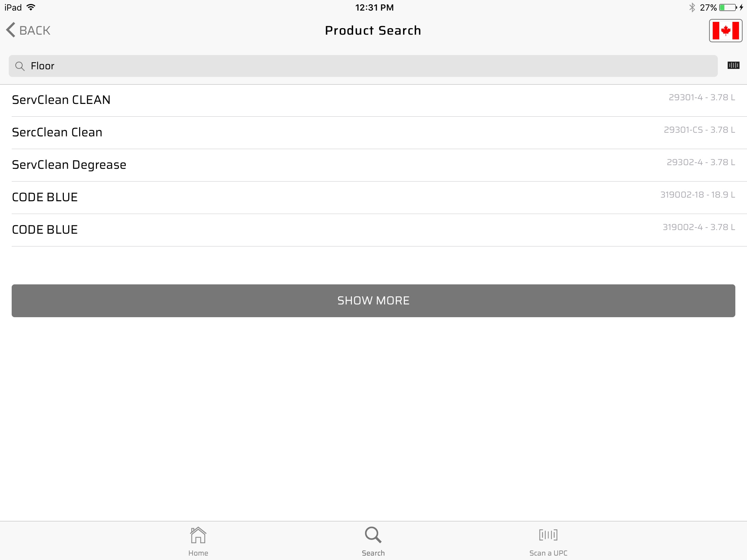Screen dimensions: 747x560
Task: Select ServClean Degrease product result
Action: coord(373,165)
